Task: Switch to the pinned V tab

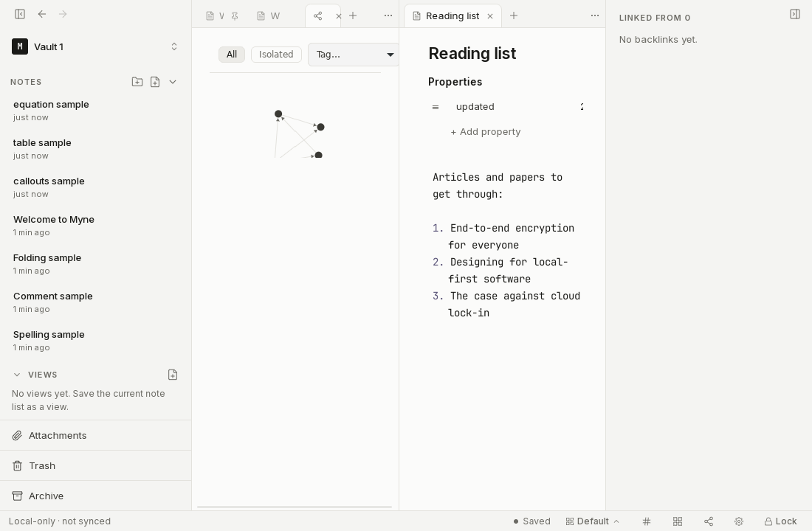Action: 216,16
